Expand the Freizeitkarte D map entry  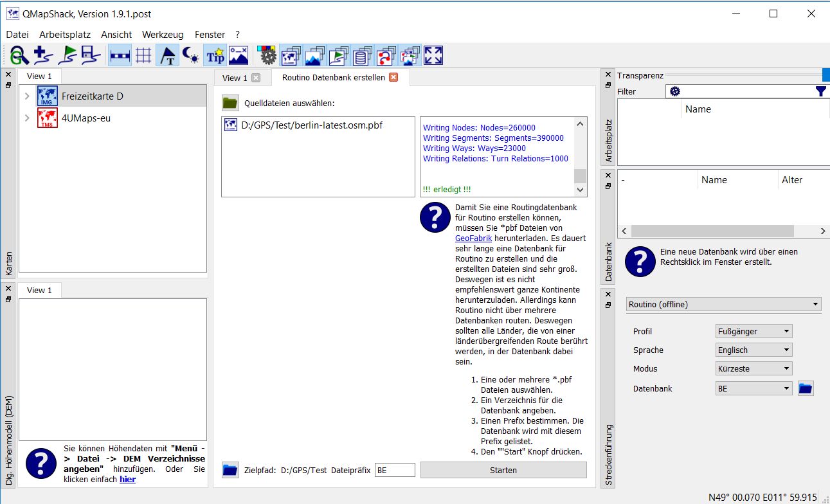coord(27,96)
